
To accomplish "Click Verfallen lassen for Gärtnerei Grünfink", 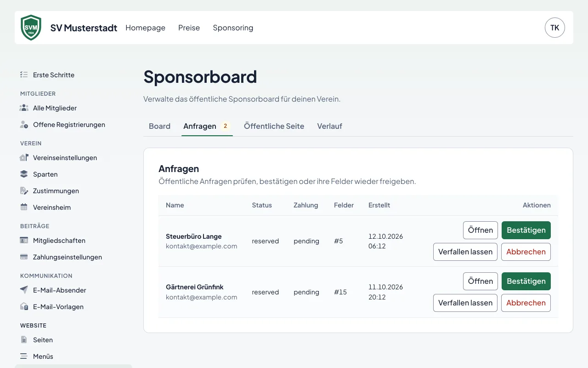I will [465, 303].
